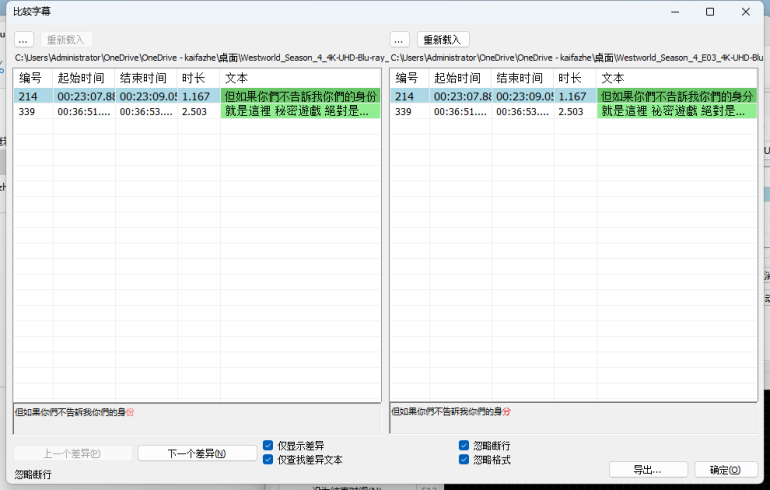Image resolution: width=770 pixels, height=490 pixels.
Task: Click right text cell ending 身分
Action: point(677,96)
